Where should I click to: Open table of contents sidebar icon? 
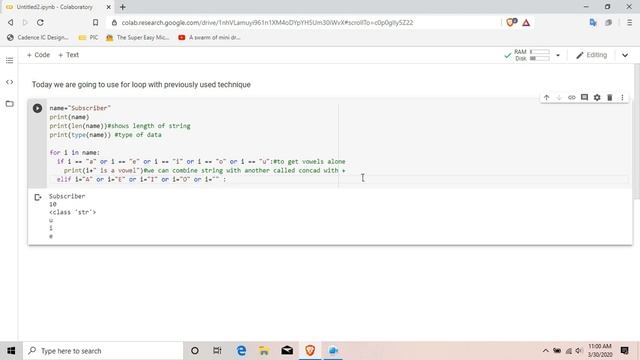pos(9,60)
